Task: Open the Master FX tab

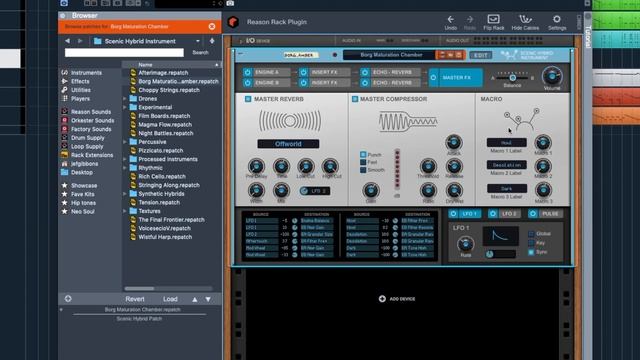Action: (456, 78)
